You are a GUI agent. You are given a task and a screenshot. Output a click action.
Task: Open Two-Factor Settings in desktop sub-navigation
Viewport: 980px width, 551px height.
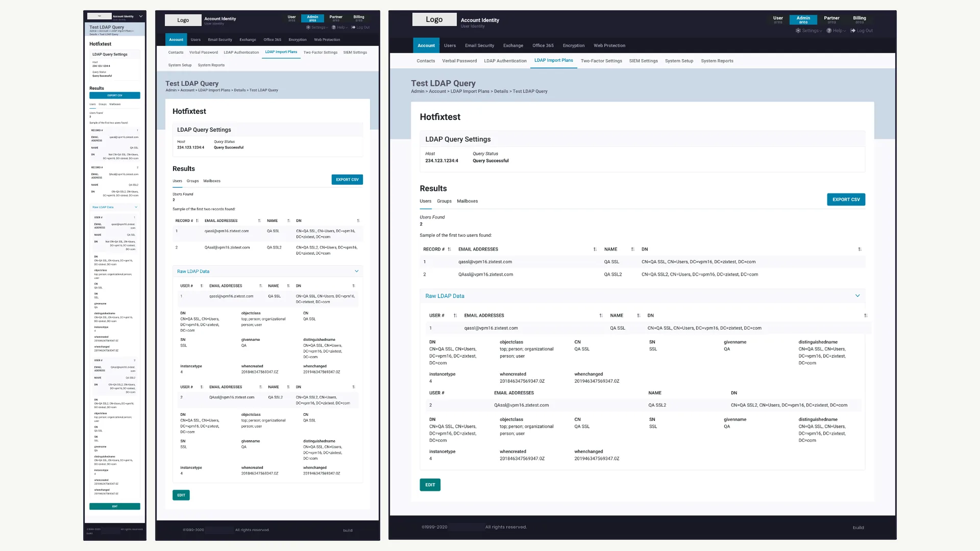601,61
